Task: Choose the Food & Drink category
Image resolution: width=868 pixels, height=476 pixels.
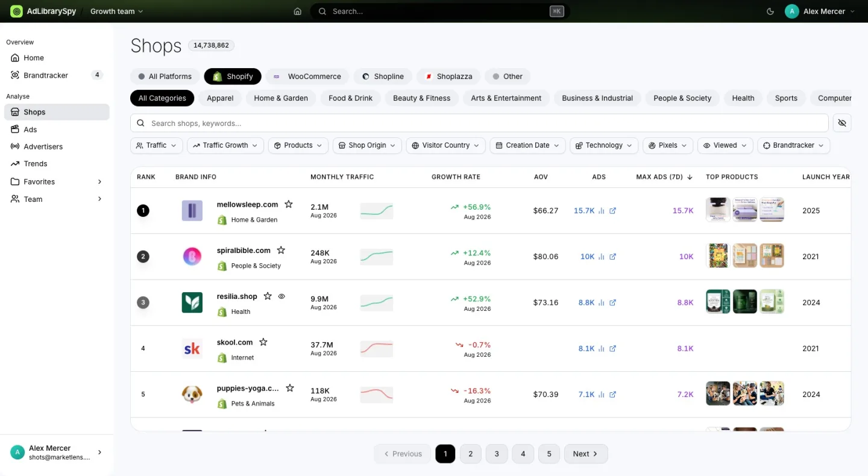Action: 351,98
